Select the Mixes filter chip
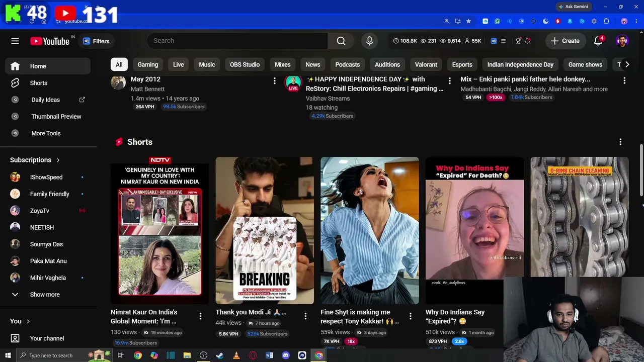 pyautogui.click(x=283, y=64)
